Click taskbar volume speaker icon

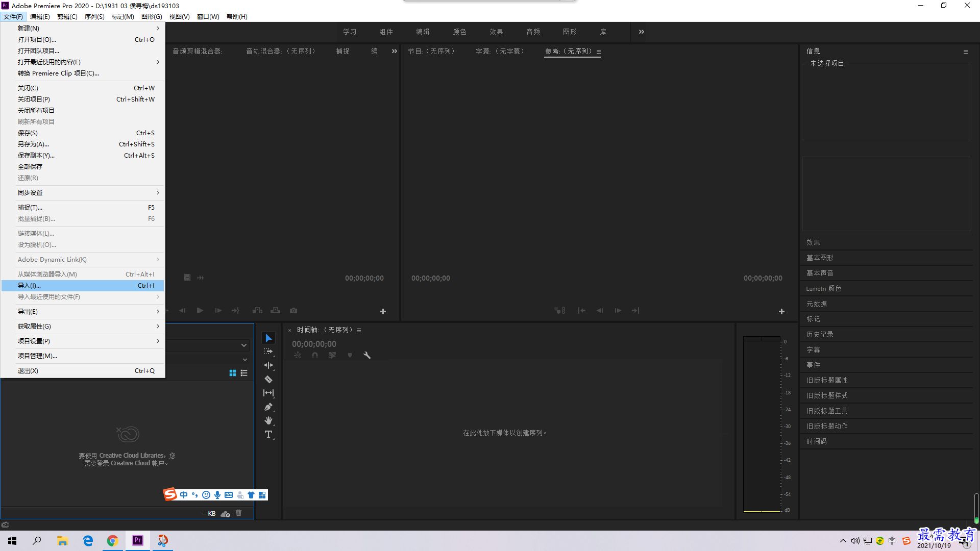(x=855, y=541)
